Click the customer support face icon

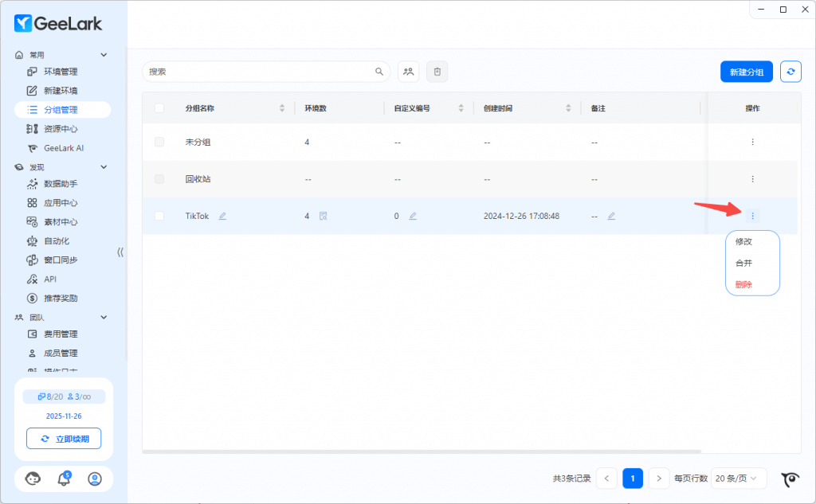[33, 479]
